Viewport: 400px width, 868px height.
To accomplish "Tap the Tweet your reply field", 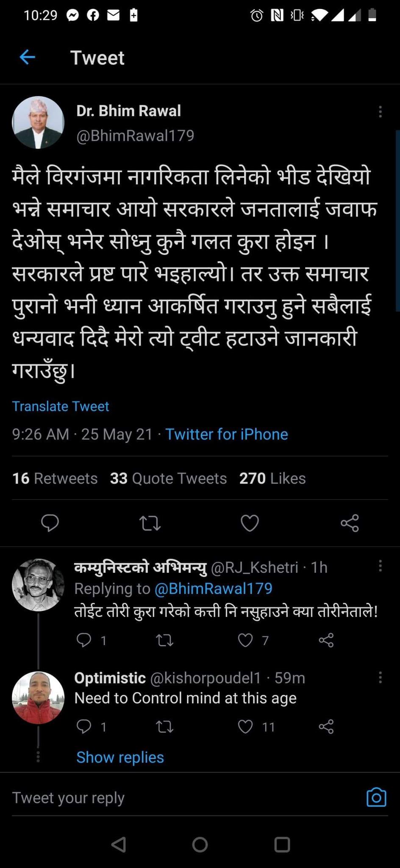I will [169, 798].
